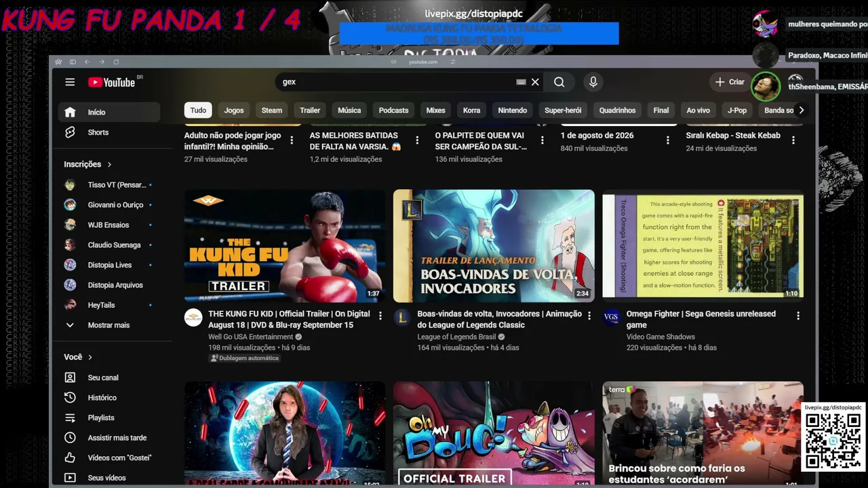Open Well Go USA Entertainment channel avatar
The width and height of the screenshot is (868, 488).
click(x=193, y=317)
